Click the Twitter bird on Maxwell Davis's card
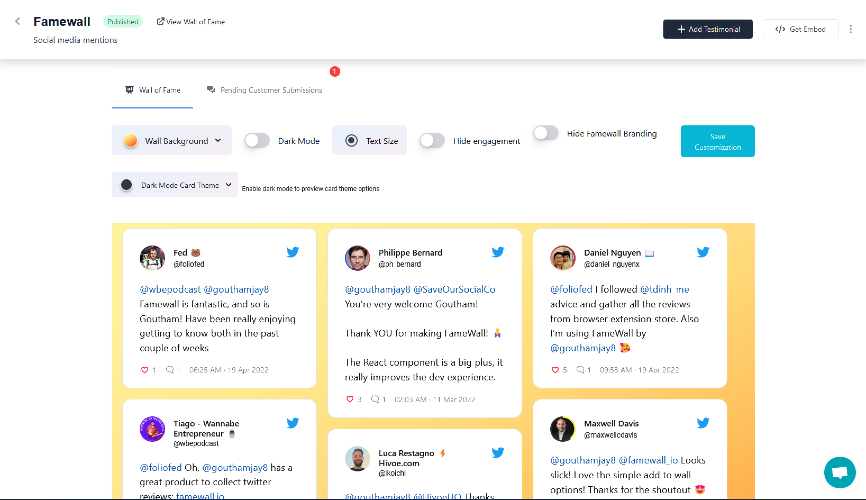Screen dimensions: 866x500 703,423
